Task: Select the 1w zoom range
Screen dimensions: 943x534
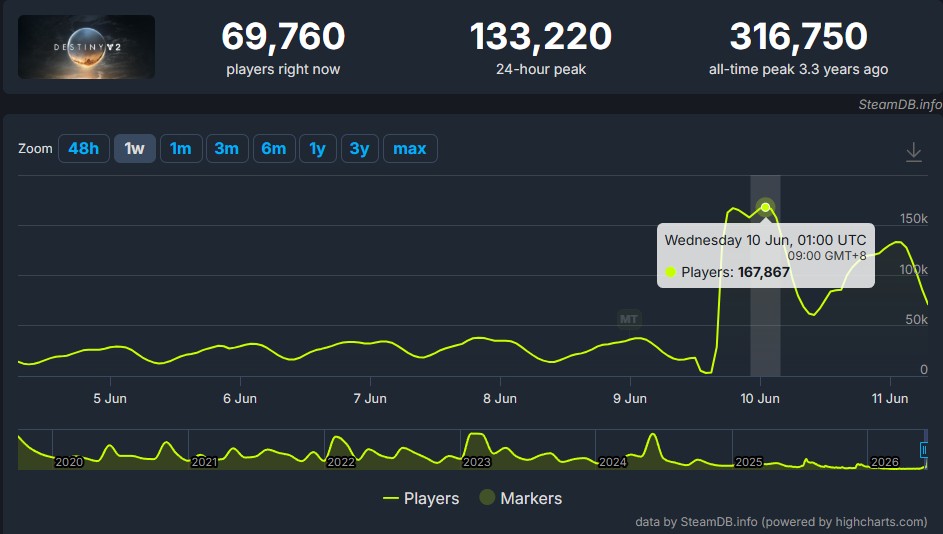Action: pyautogui.click(x=135, y=149)
